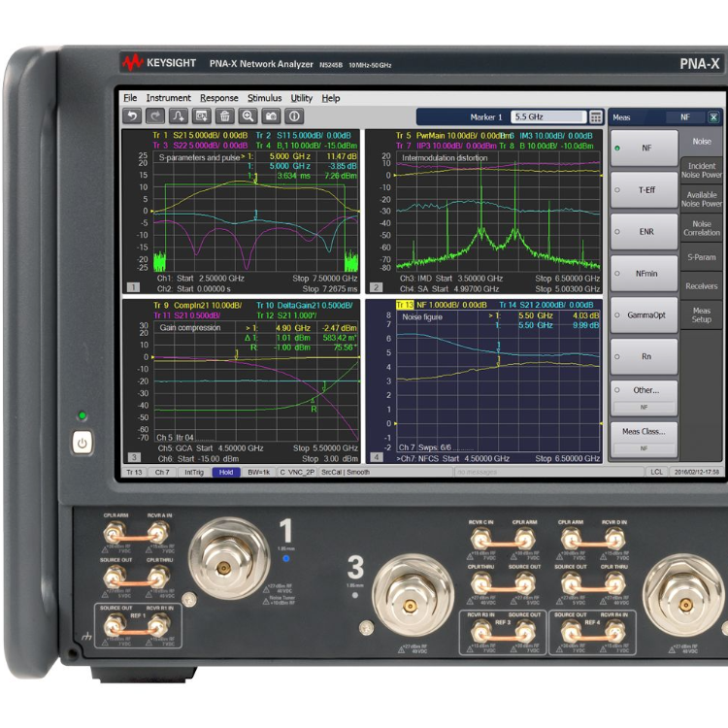The image size is (728, 728).
Task: Select trace label Tr 5 PwrMain
Action: [x=451, y=136]
